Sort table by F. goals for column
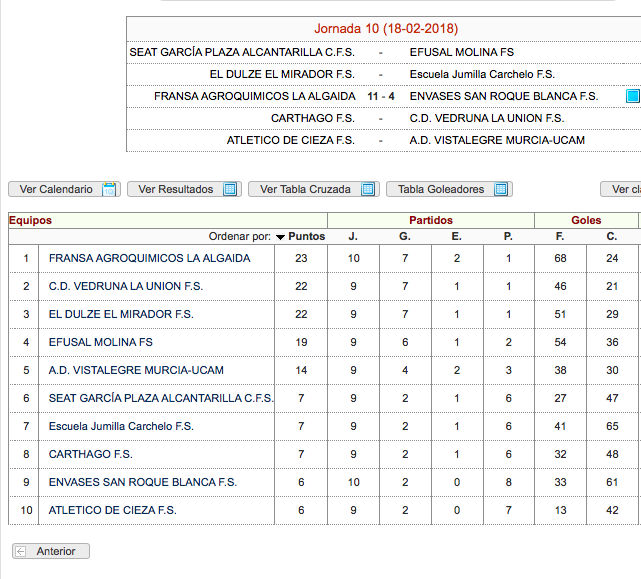The height and width of the screenshot is (579, 641). 560,237
